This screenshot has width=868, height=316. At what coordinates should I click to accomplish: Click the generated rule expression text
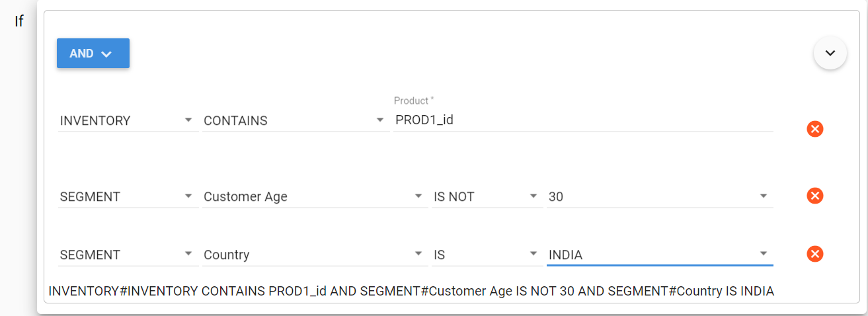point(411,291)
